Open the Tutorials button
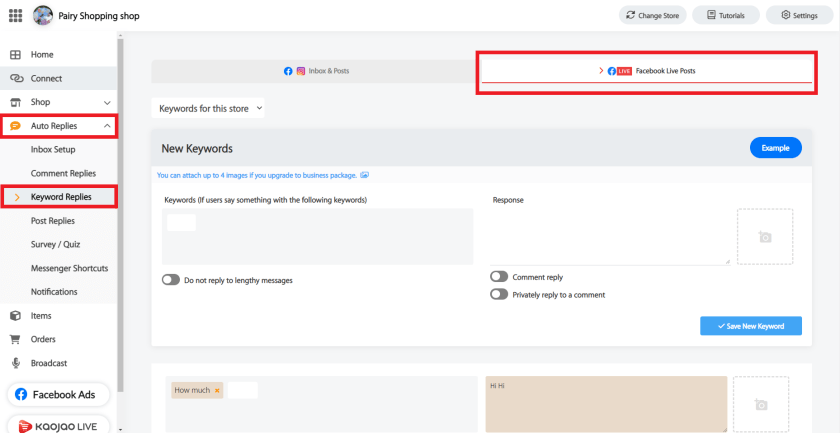840x433 pixels. (726, 16)
